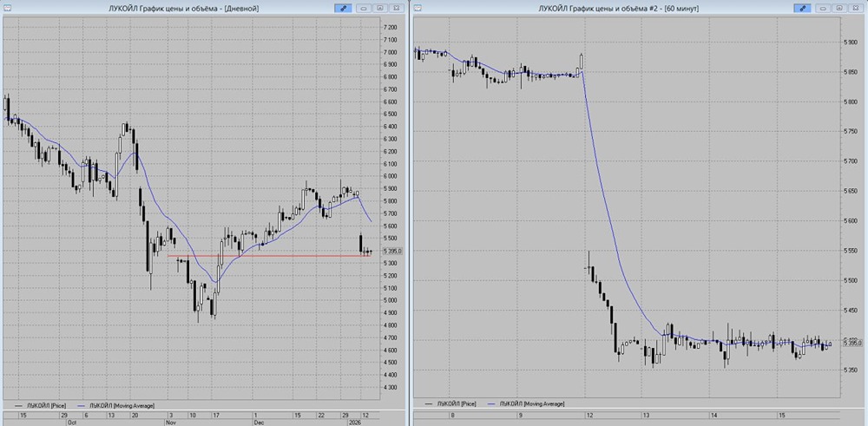The width and height of the screenshot is (868, 426).
Task: Open the system menu icon of the 60 минут chart
Action: pyautogui.click(x=418, y=8)
